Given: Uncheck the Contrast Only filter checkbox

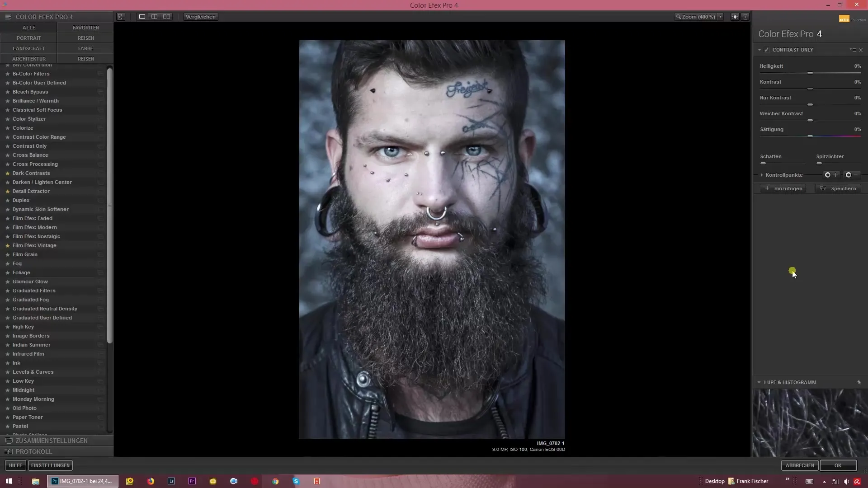Looking at the screenshot, I should pos(767,50).
